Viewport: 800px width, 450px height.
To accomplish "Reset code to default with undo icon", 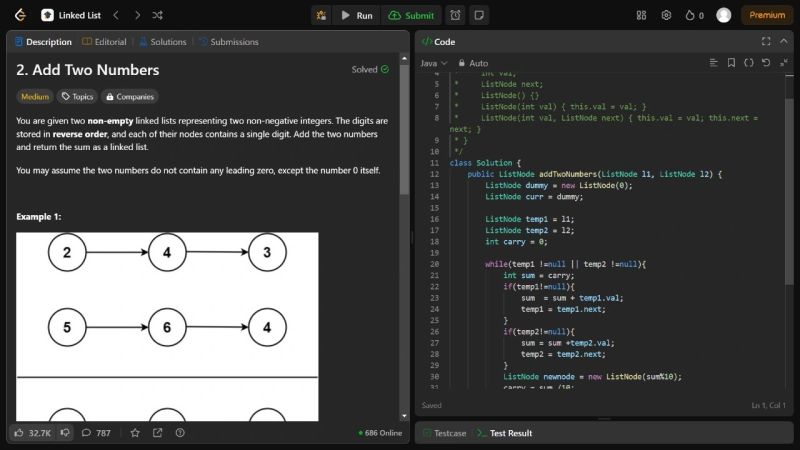I will (x=766, y=63).
